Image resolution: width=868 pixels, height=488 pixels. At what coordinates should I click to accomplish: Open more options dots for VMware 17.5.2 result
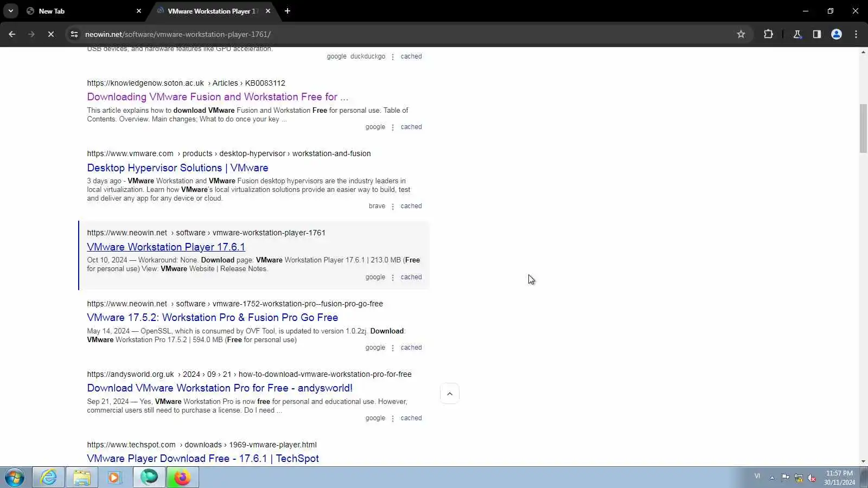(393, 348)
